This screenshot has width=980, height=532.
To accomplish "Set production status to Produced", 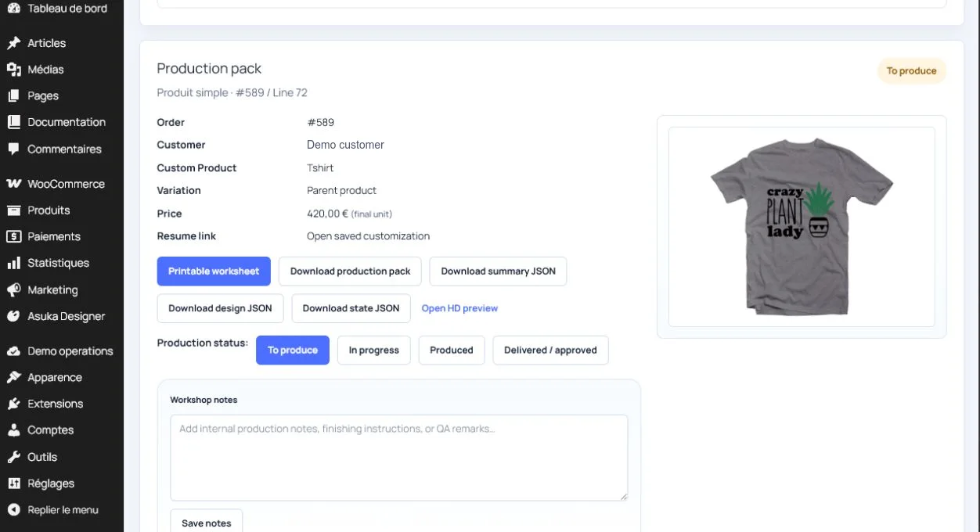I will pyautogui.click(x=452, y=350).
